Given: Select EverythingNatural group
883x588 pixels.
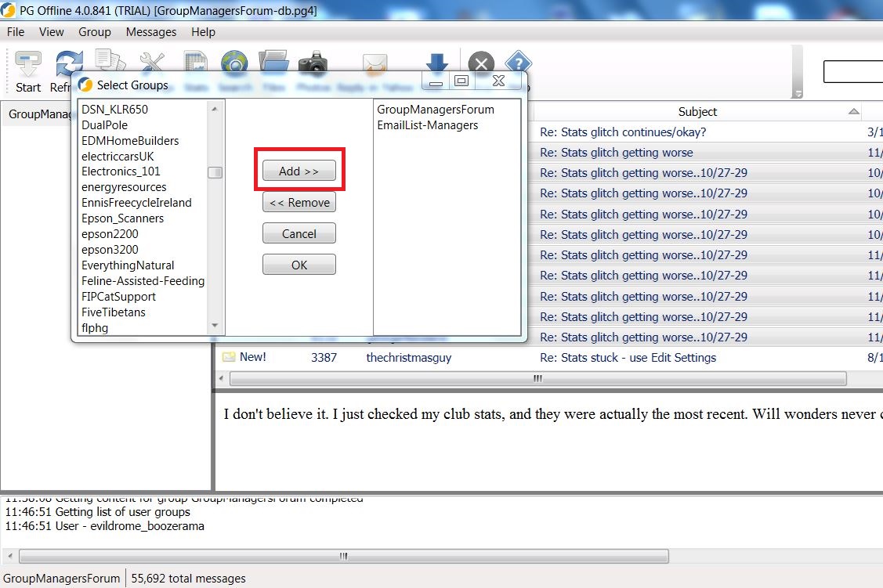Looking at the screenshot, I should 128,265.
